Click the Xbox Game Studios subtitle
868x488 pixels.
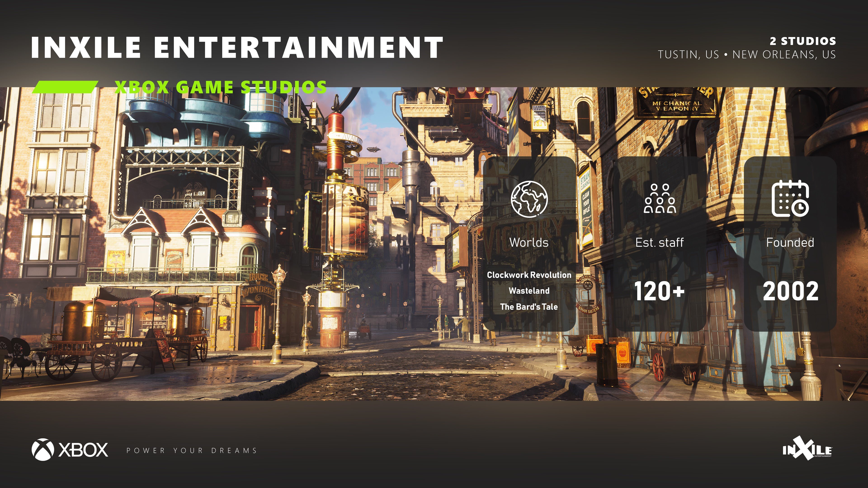221,87
